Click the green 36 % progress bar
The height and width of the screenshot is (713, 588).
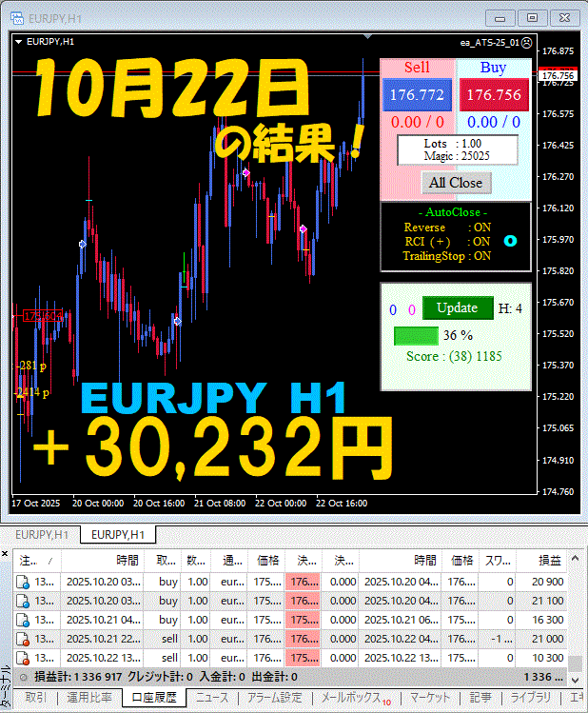coord(416,336)
